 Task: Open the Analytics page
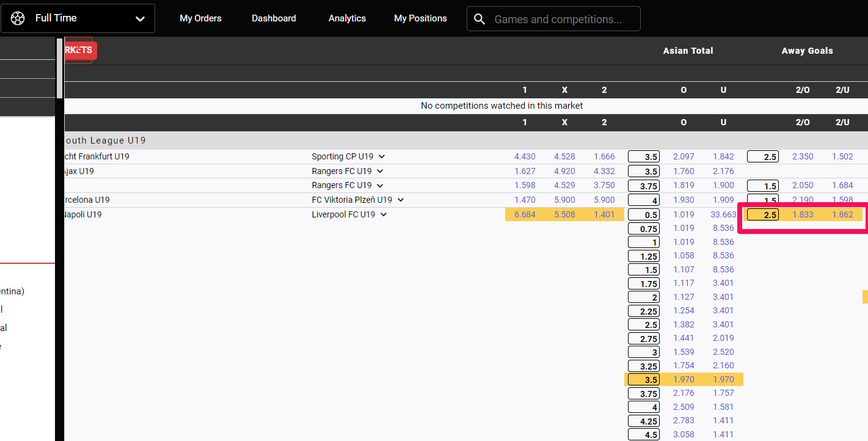click(x=347, y=18)
